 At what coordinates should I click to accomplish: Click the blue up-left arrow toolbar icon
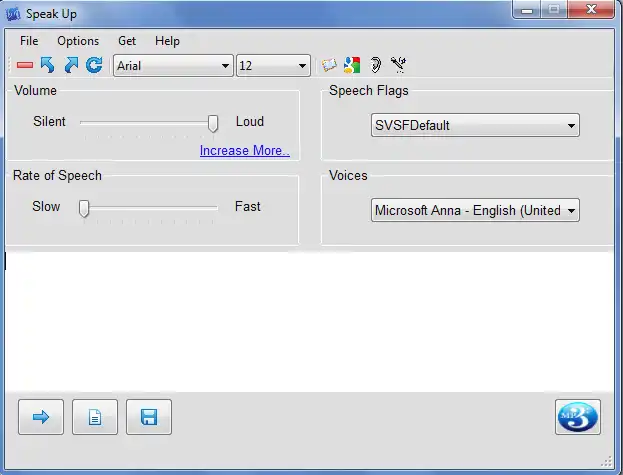(48, 65)
